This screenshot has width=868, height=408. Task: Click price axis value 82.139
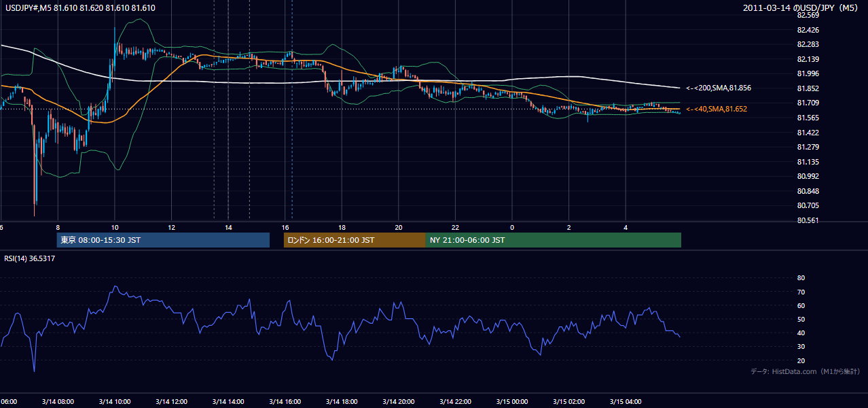click(x=808, y=59)
